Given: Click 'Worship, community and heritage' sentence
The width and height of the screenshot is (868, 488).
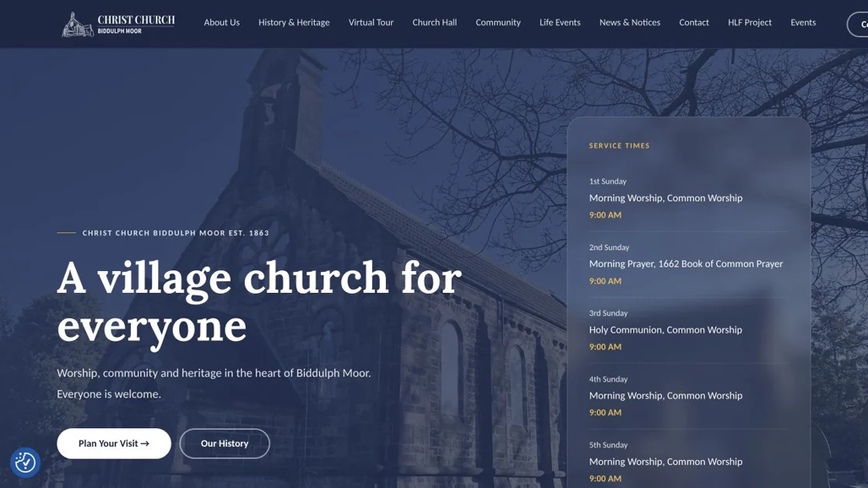Looking at the screenshot, I should 214,373.
